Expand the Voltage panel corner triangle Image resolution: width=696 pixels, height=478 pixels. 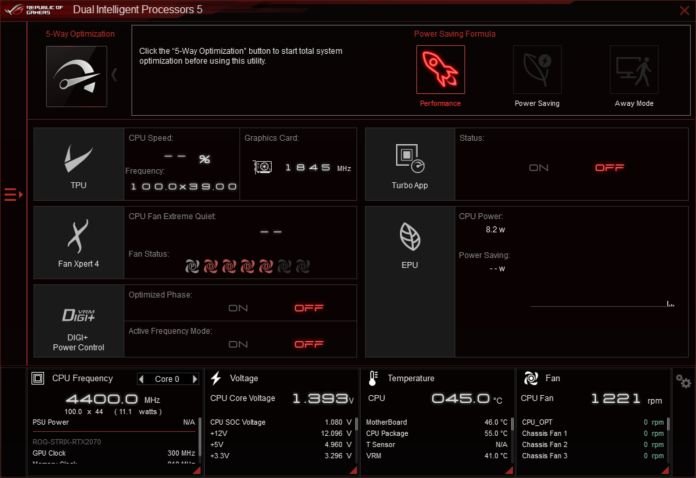click(354, 470)
